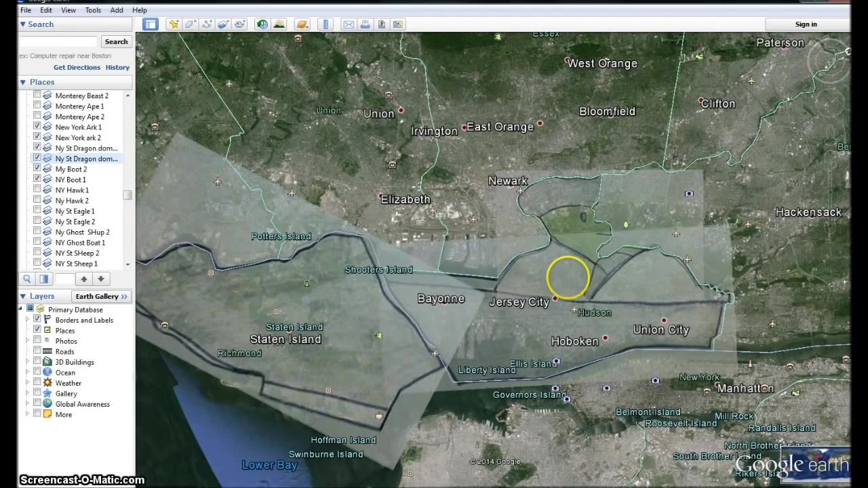This screenshot has height=488, width=868.
Task: Click the Search button
Action: [x=116, y=41]
